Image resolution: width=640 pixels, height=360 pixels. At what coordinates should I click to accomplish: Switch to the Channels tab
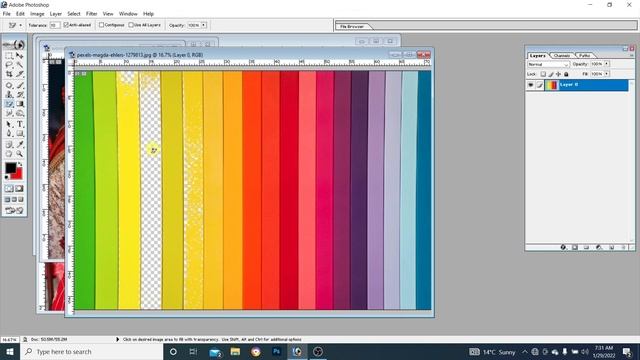[x=562, y=55]
